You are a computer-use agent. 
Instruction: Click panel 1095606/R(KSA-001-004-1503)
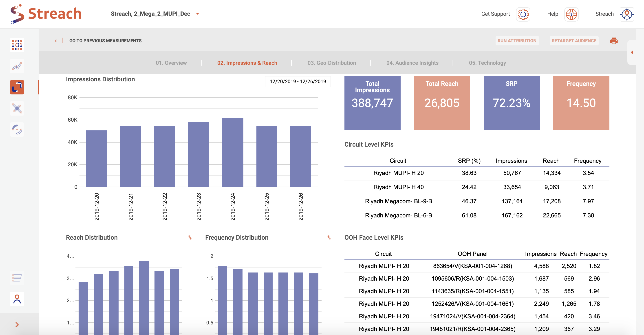point(472,278)
